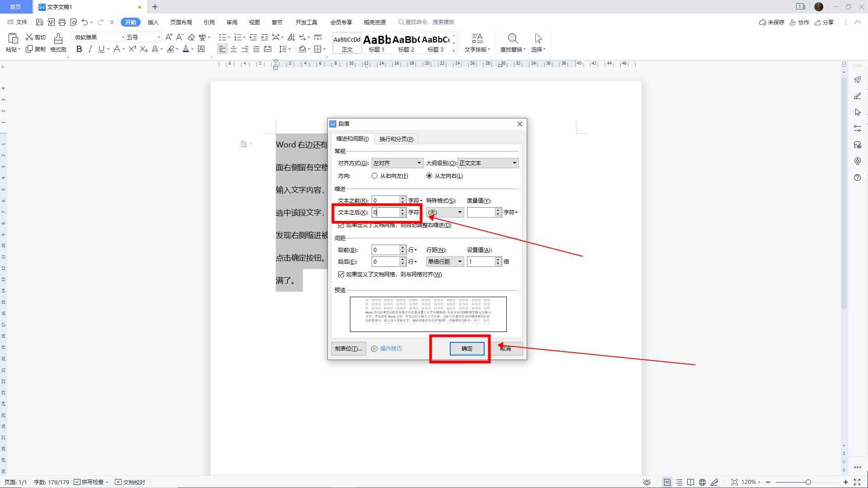Increase font size with A+ icon

tap(169, 38)
